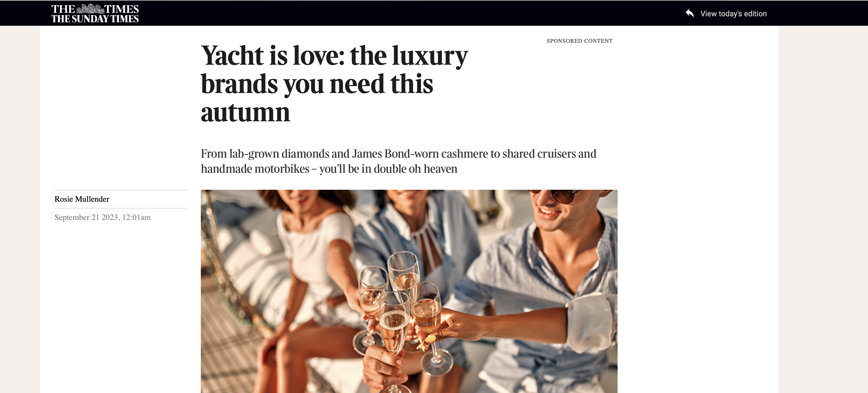This screenshot has height=393, width=868.
Task: Click the black header navigation bar
Action: pos(434,13)
